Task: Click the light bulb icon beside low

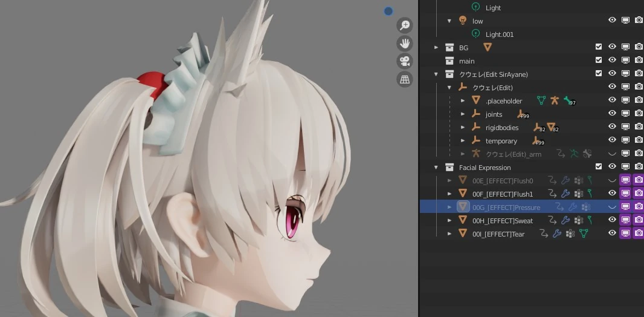Action: click(463, 21)
